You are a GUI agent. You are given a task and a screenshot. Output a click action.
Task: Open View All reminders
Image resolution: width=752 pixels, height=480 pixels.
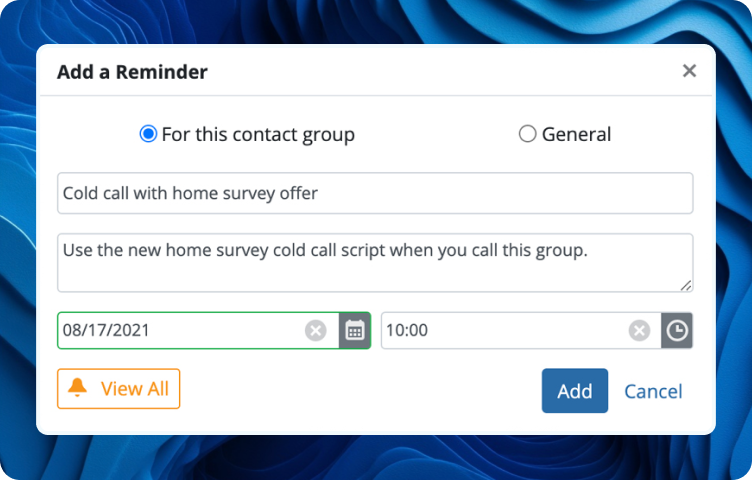pyautogui.click(x=134, y=389)
